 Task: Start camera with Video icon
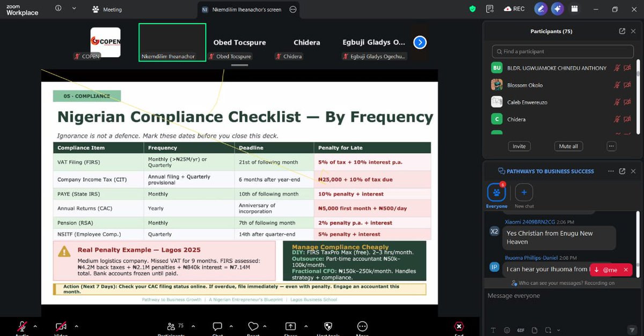coord(61,326)
